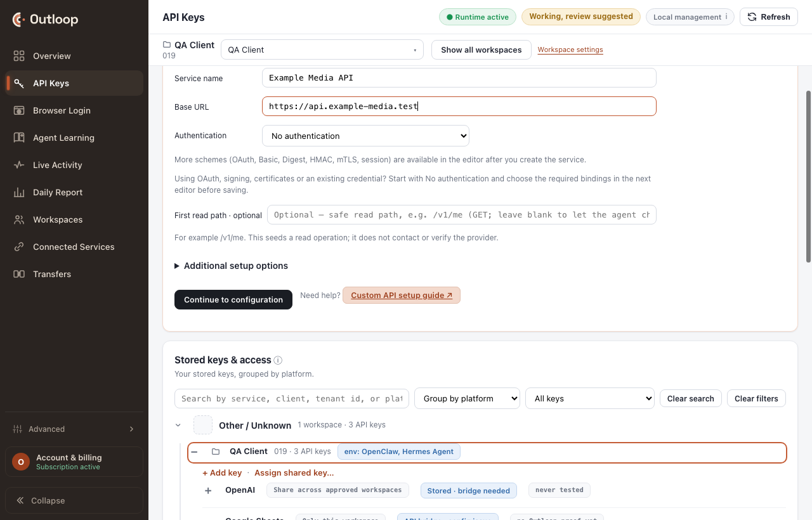This screenshot has width=812, height=520.
Task: Click the stored keys search field
Action: [292, 398]
